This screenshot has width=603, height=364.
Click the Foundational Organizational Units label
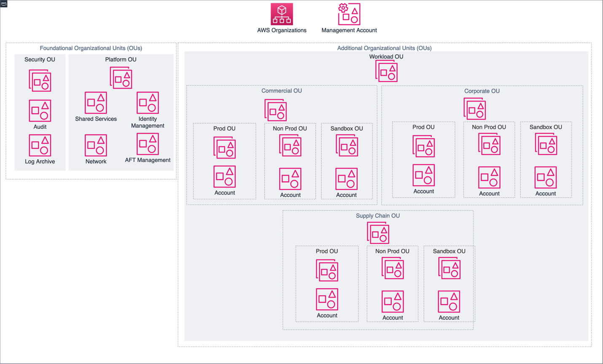91,48
